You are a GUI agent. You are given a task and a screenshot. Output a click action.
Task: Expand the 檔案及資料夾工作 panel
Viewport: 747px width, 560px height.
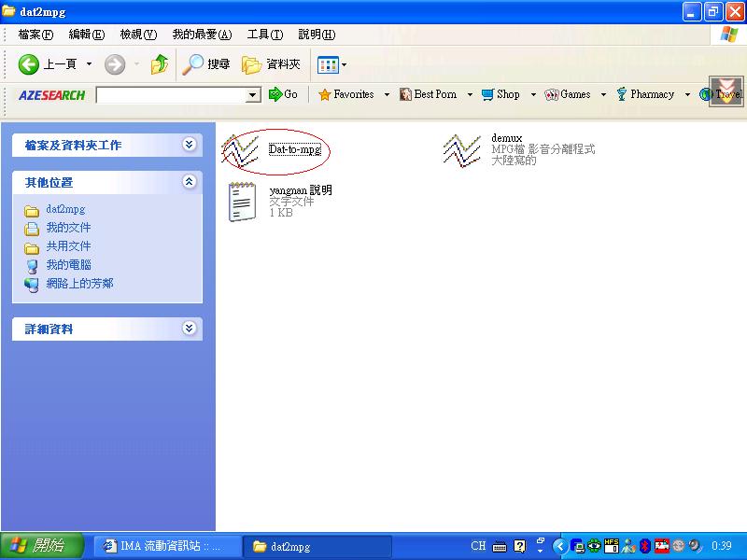coord(190,145)
